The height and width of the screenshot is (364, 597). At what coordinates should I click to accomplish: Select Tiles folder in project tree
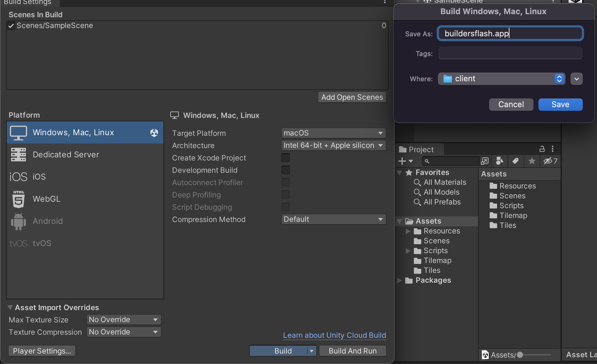(427, 270)
